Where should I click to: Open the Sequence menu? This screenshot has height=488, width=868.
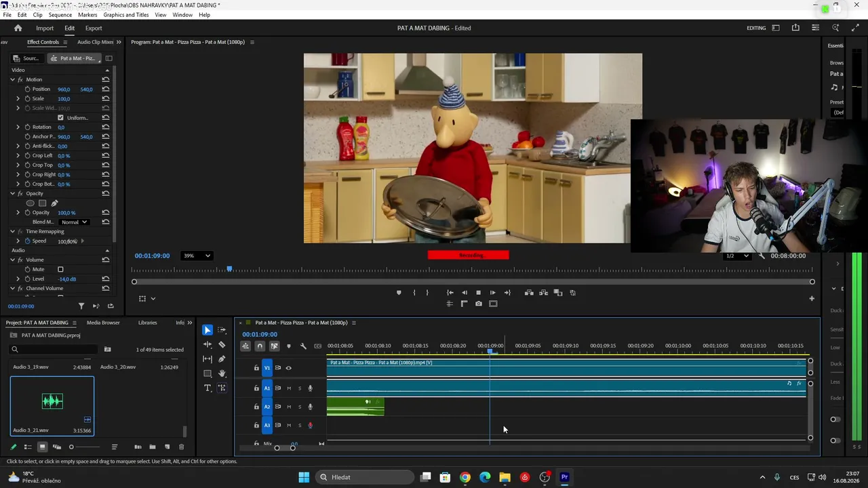click(60, 15)
